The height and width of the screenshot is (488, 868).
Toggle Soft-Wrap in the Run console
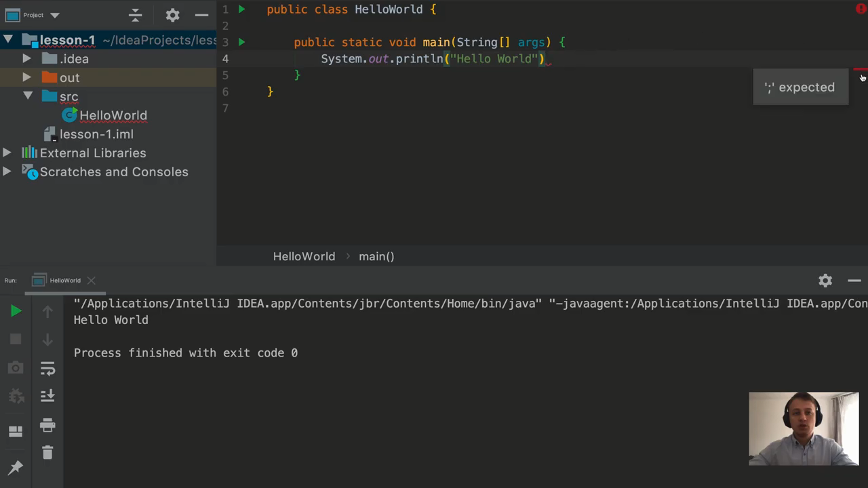click(x=47, y=368)
